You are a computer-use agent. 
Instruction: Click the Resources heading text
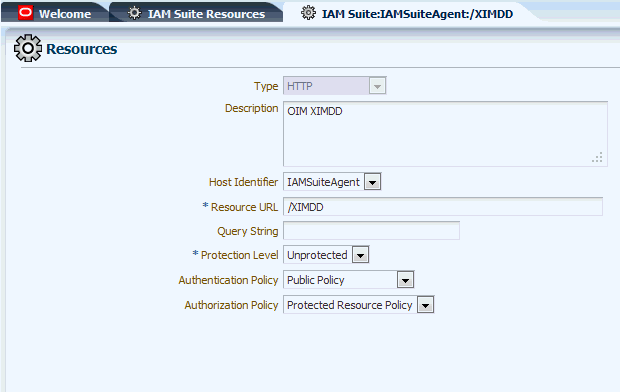click(81, 49)
